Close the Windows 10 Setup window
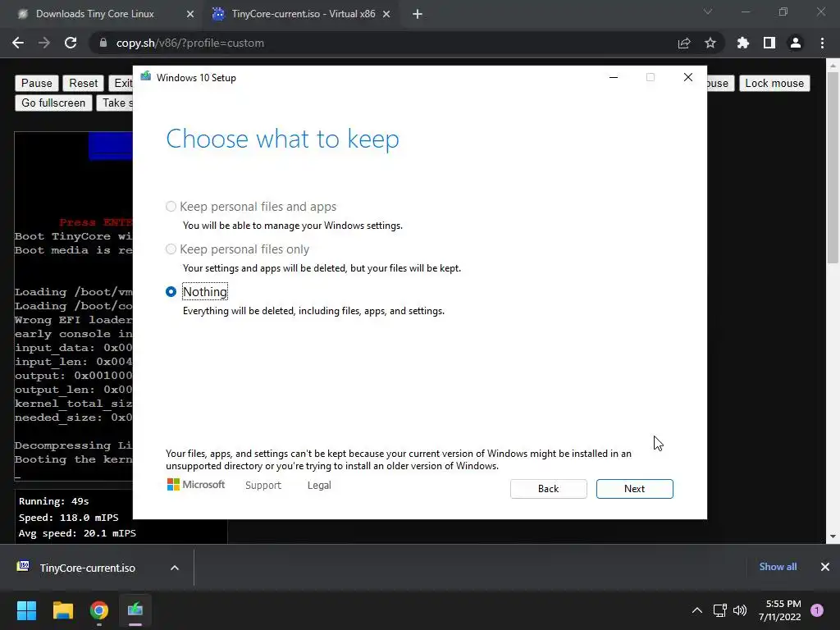 pyautogui.click(x=688, y=77)
